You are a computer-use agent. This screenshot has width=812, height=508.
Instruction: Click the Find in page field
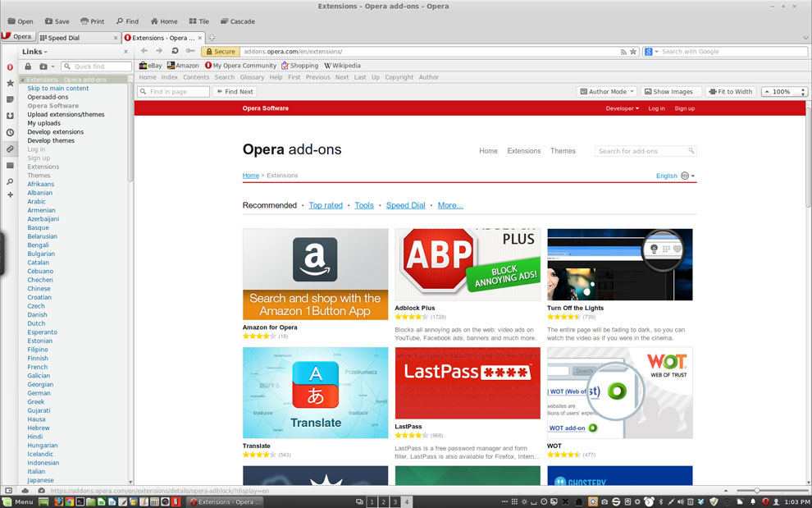pyautogui.click(x=174, y=92)
